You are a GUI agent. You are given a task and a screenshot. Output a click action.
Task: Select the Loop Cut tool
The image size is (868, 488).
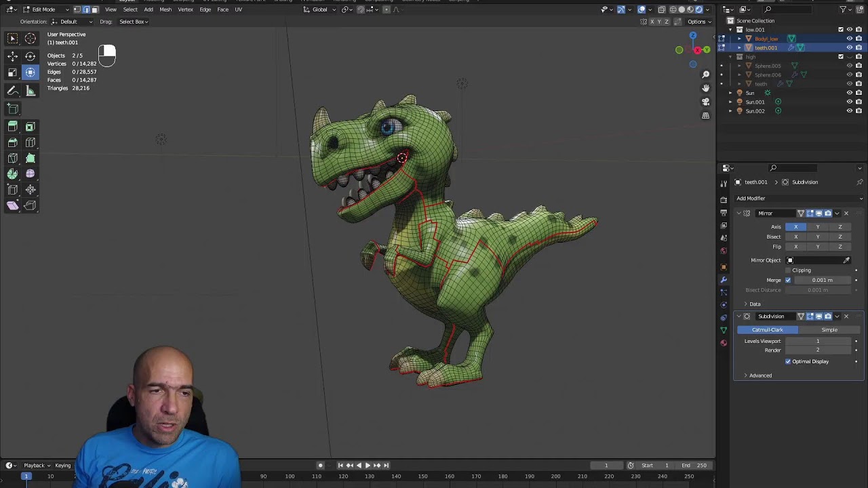tap(31, 142)
